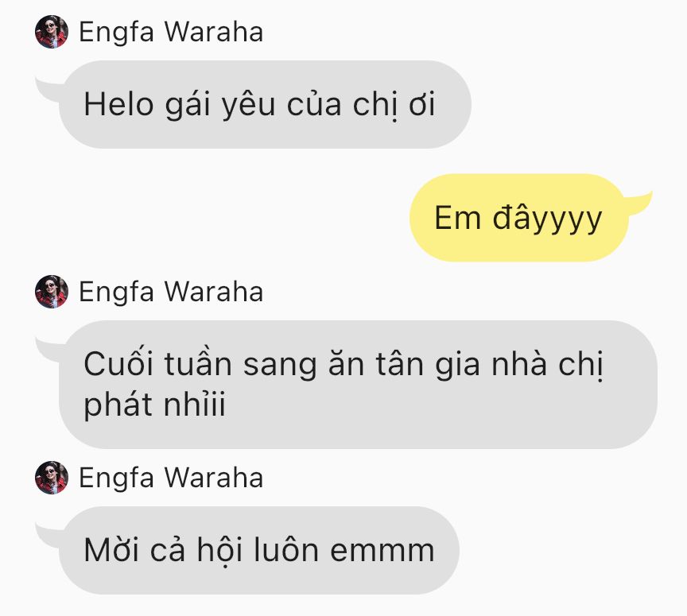Screen dimensions: 687x616
Task: Open the Engfa Waraha name above 'Mời cả hội'
Action: (171, 478)
